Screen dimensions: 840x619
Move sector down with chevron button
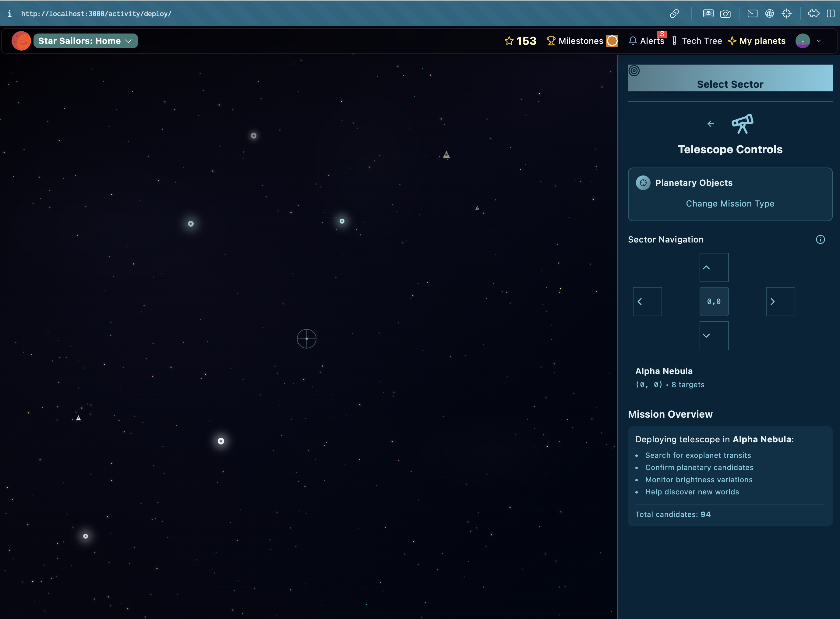point(714,336)
